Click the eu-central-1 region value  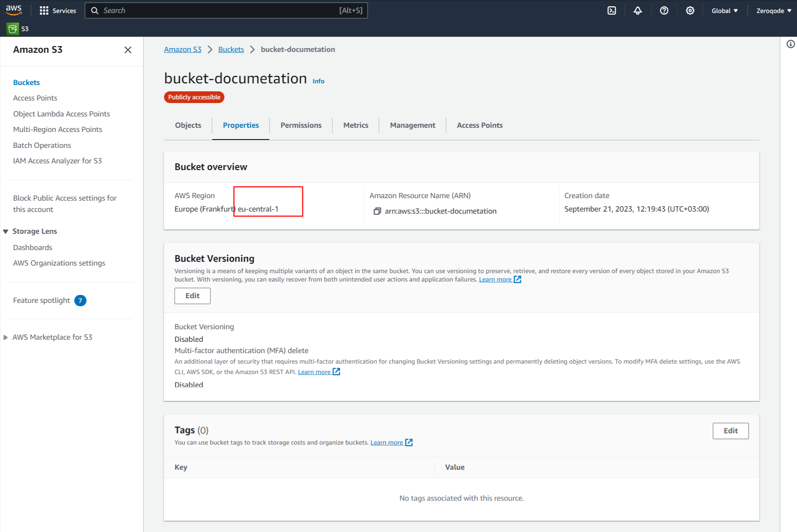tap(258, 209)
